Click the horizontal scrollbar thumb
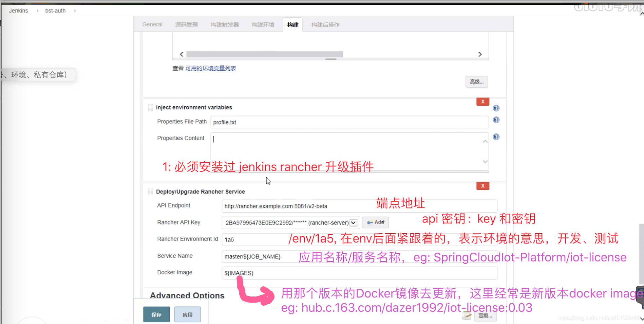 click(x=265, y=54)
